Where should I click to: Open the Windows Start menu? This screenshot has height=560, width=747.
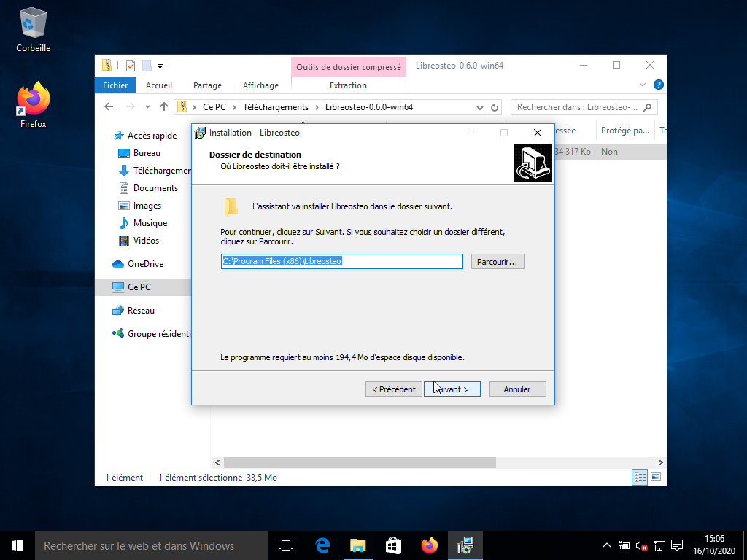(18, 545)
